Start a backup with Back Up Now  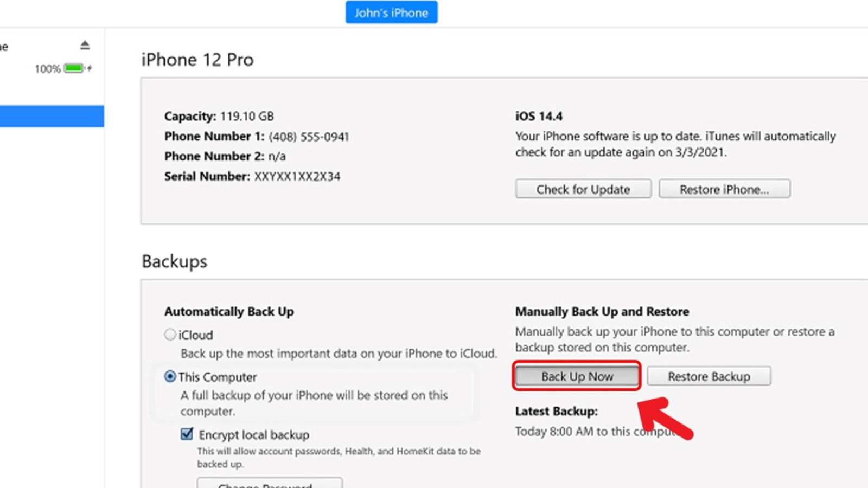pyautogui.click(x=577, y=376)
